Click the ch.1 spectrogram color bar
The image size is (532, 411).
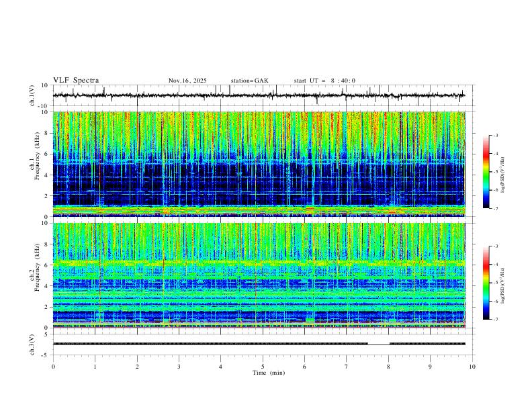coord(486,172)
